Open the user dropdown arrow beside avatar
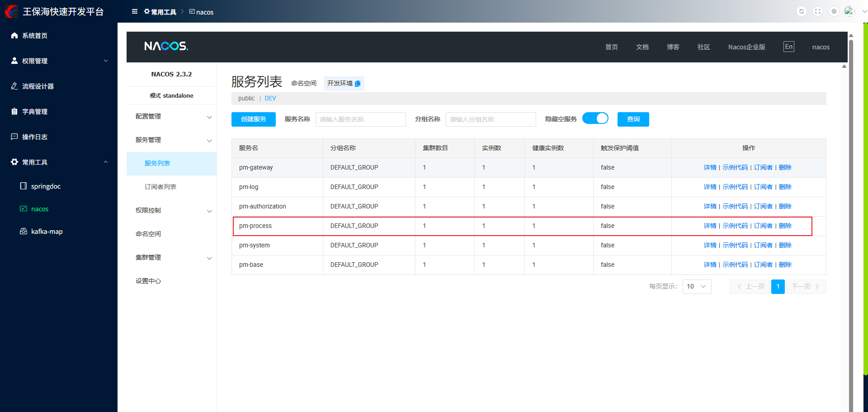This screenshot has width=868, height=412. tap(864, 12)
